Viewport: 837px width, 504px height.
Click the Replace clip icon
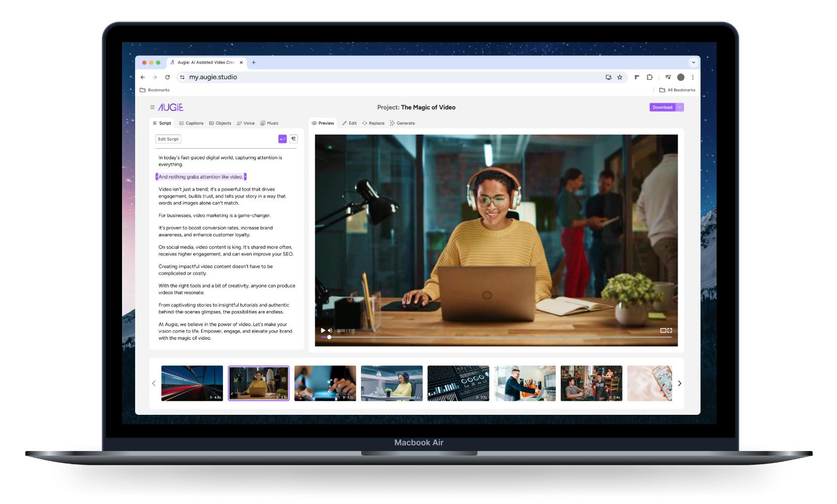click(366, 123)
